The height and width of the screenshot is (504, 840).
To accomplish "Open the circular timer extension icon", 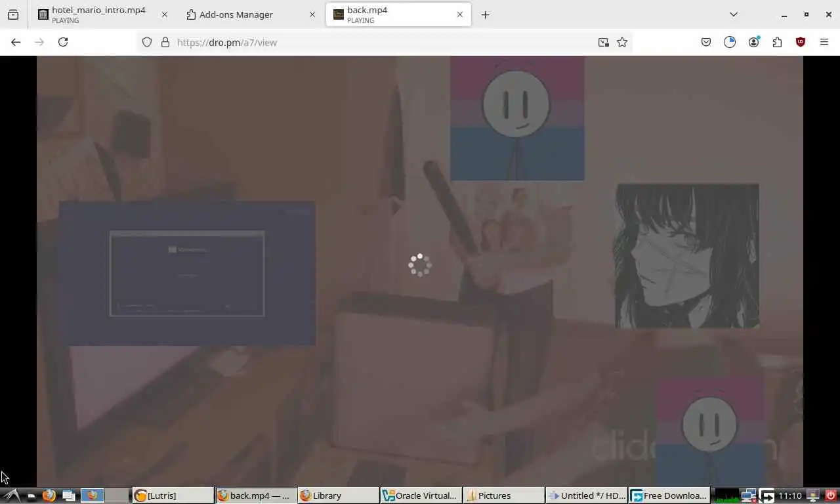I will coord(730,42).
